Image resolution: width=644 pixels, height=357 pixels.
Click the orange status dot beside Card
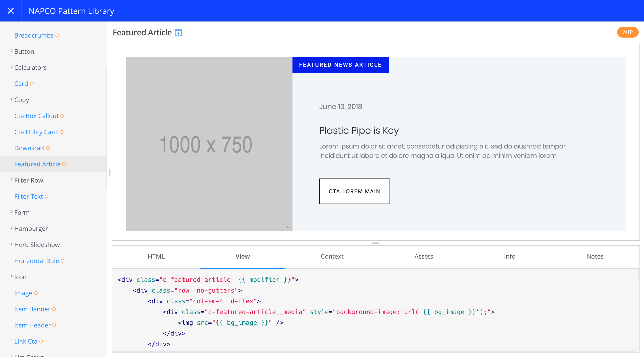click(32, 84)
